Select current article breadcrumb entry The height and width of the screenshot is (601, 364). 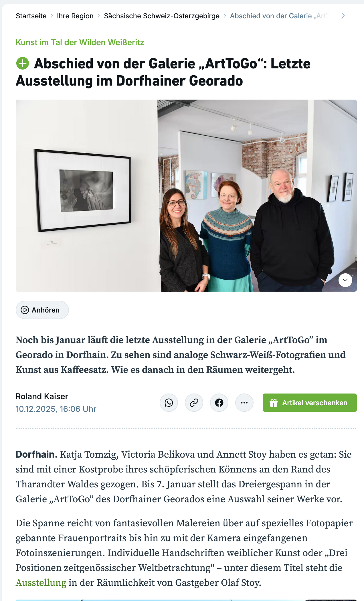(x=279, y=16)
